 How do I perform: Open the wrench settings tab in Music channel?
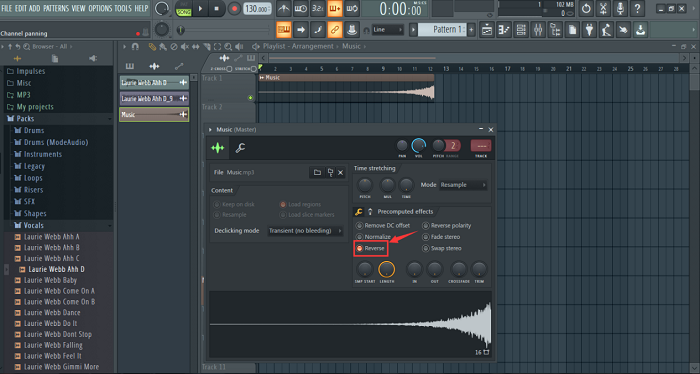pyautogui.click(x=240, y=148)
